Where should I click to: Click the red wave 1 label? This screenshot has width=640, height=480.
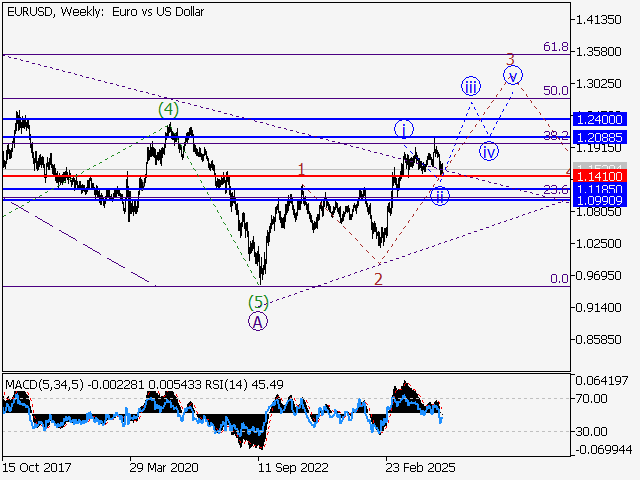[301, 170]
